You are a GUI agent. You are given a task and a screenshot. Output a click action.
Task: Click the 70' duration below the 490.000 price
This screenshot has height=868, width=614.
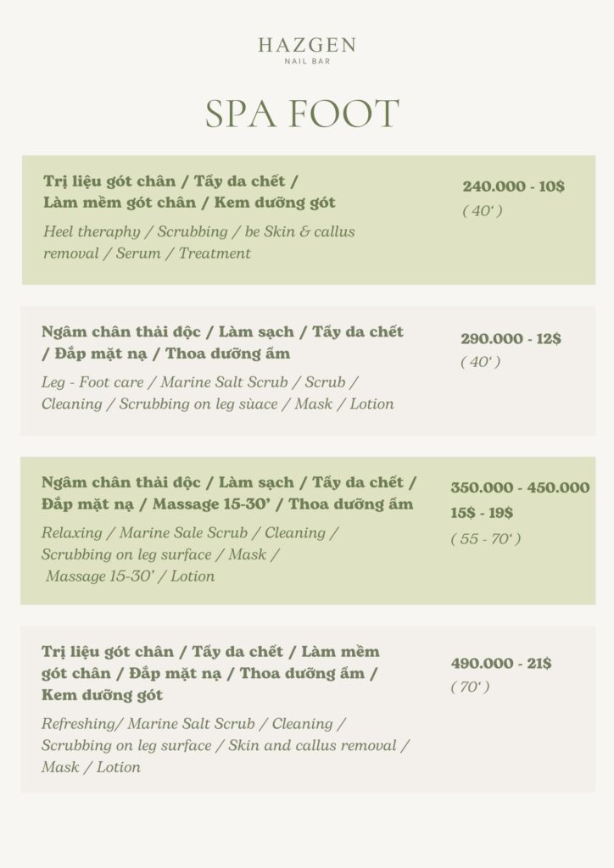(470, 687)
